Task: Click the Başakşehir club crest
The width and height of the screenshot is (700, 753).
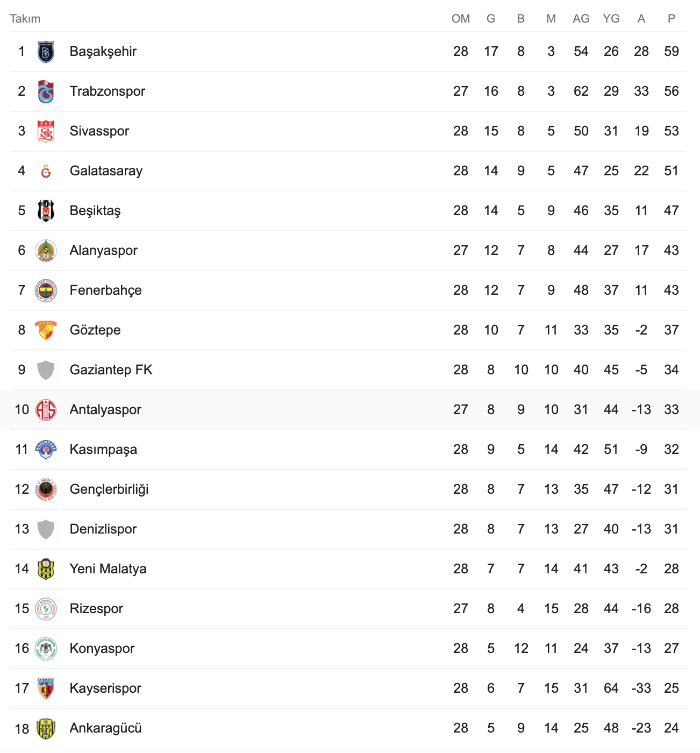Action: tap(46, 52)
